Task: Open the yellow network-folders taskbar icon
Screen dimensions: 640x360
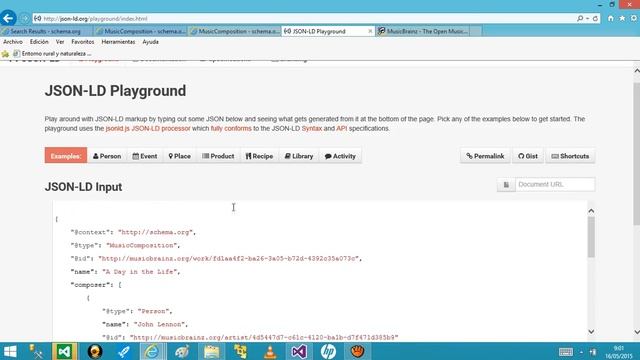Action: [x=240, y=351]
